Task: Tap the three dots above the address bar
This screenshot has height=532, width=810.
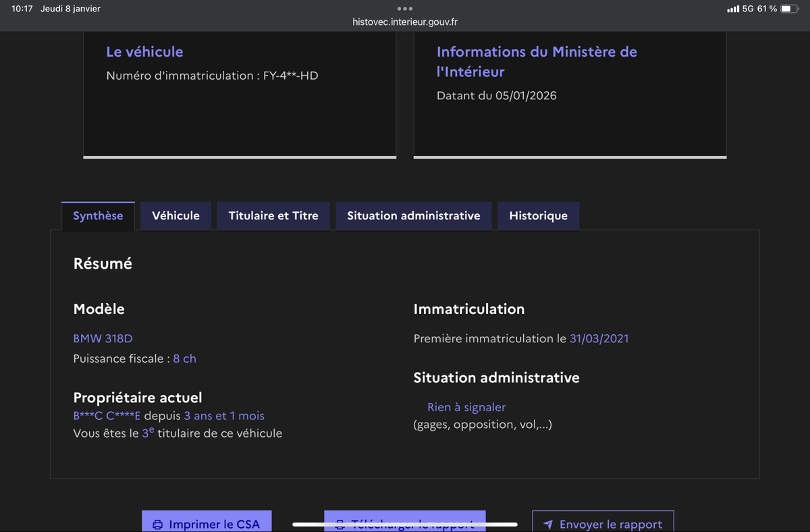Action: (x=405, y=9)
